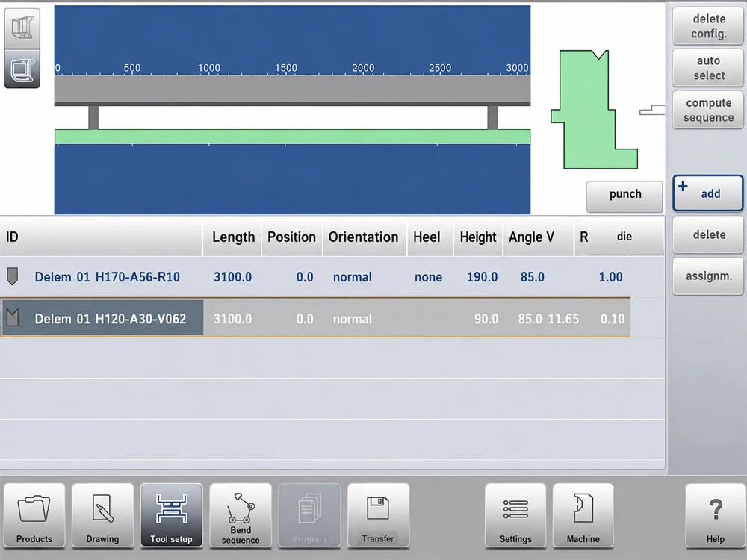The width and height of the screenshot is (747, 560).
Task: Click the greyed Program tab
Action: click(310, 516)
